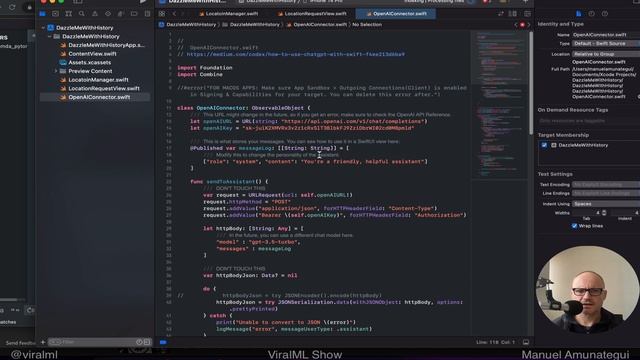Image resolution: width=640 pixels, height=360 pixels.
Task: Toggle recent files filter clock icon
Action: (x=139, y=342)
